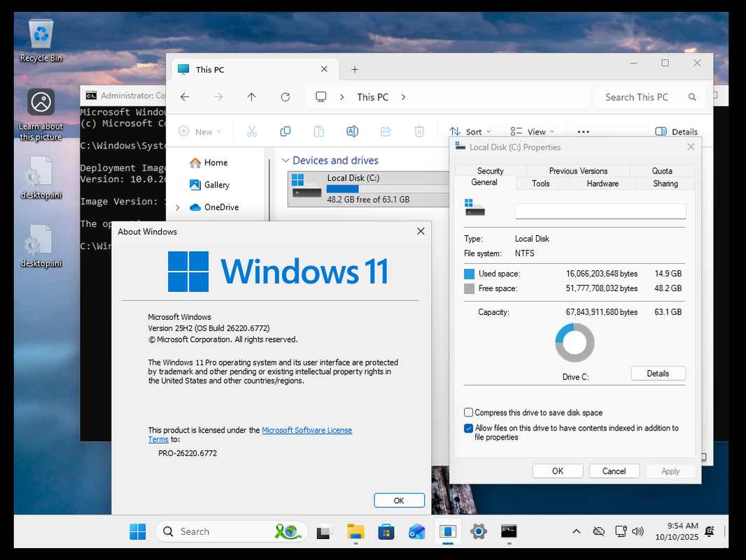Click the monitor icon in address bar
The image size is (746, 560).
tap(321, 97)
